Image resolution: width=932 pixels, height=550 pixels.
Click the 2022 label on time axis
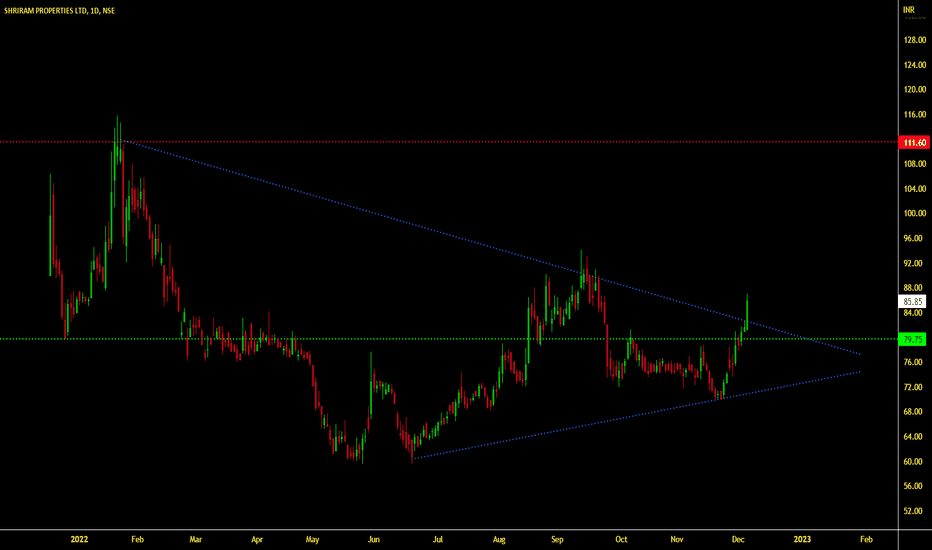click(79, 539)
